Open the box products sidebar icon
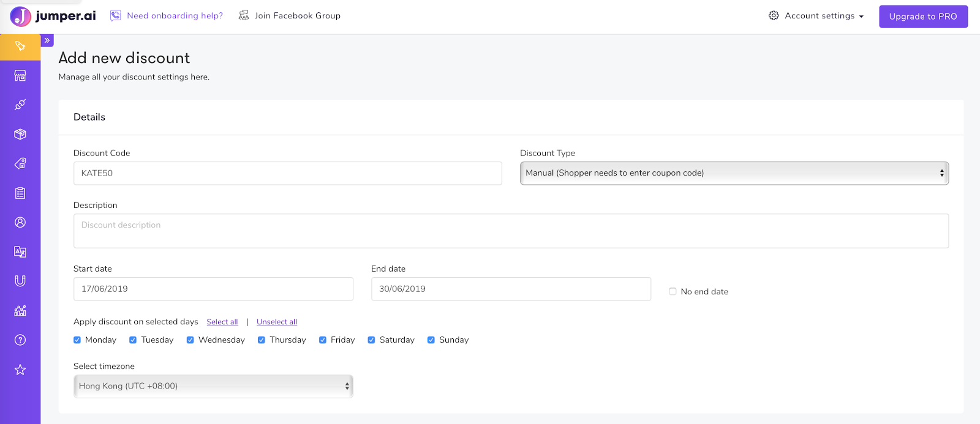 [20, 134]
